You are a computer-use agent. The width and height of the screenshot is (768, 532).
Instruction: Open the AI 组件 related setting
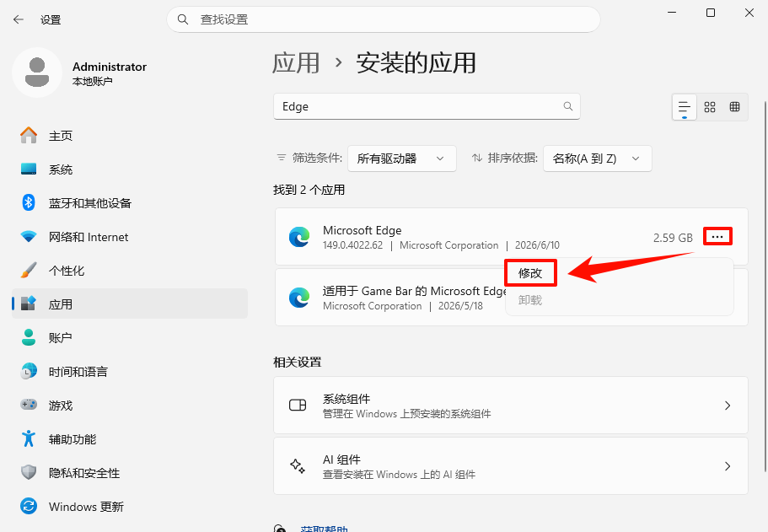[x=511, y=466]
